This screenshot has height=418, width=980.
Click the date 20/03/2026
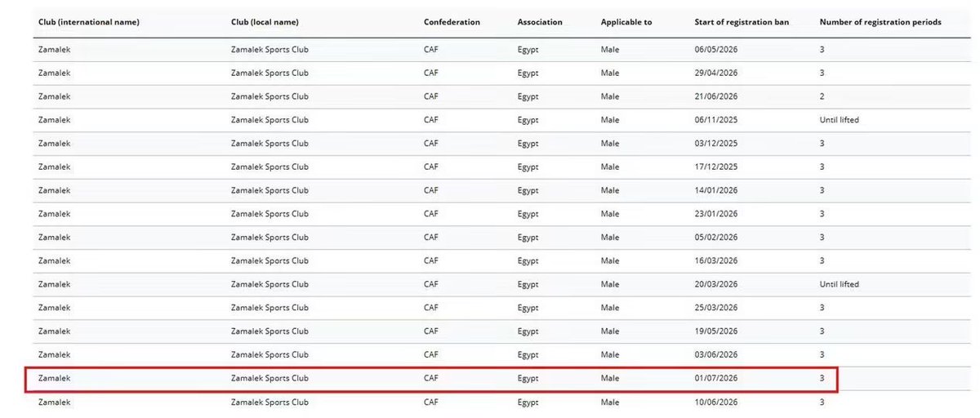click(716, 284)
